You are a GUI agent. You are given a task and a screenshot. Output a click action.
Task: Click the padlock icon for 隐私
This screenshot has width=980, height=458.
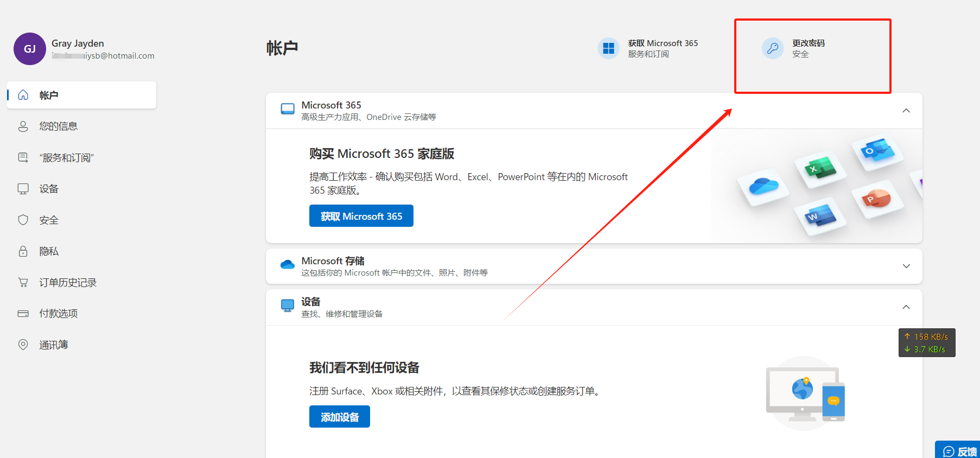coord(23,251)
